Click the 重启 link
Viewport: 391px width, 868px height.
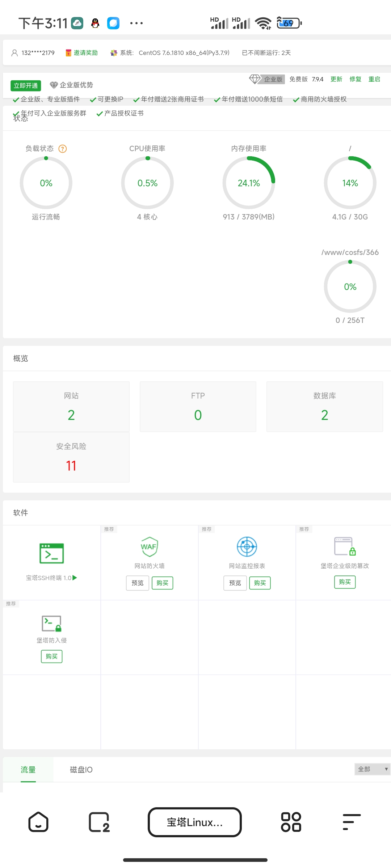(x=374, y=79)
